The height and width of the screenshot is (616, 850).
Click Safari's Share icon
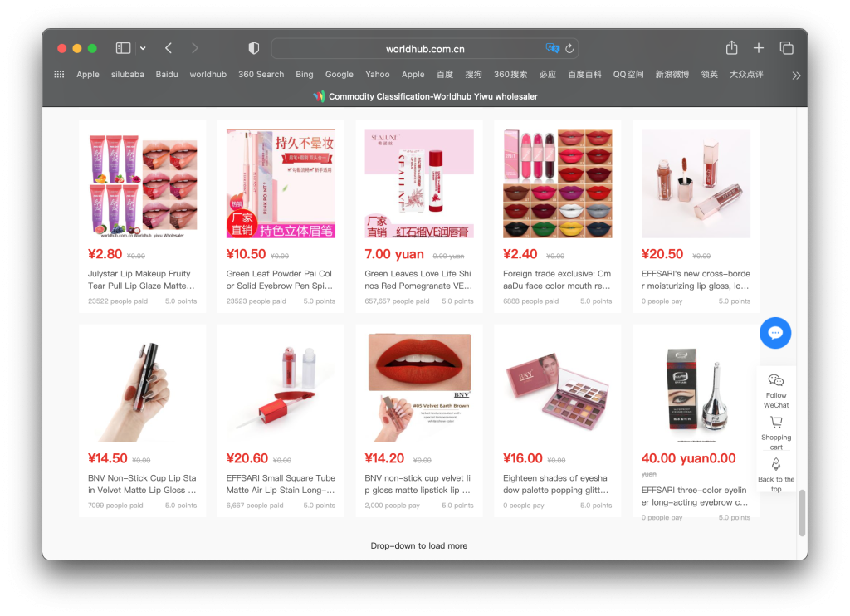coord(731,48)
